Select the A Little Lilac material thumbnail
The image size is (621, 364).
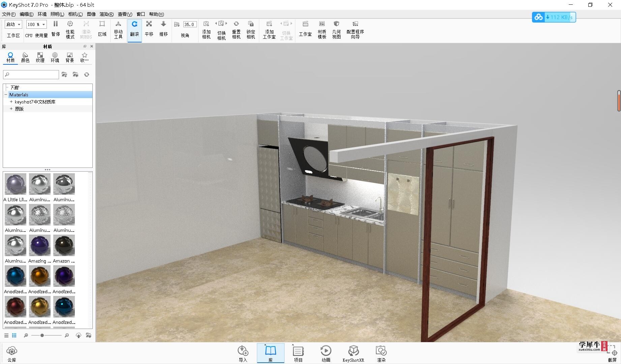pos(16,184)
